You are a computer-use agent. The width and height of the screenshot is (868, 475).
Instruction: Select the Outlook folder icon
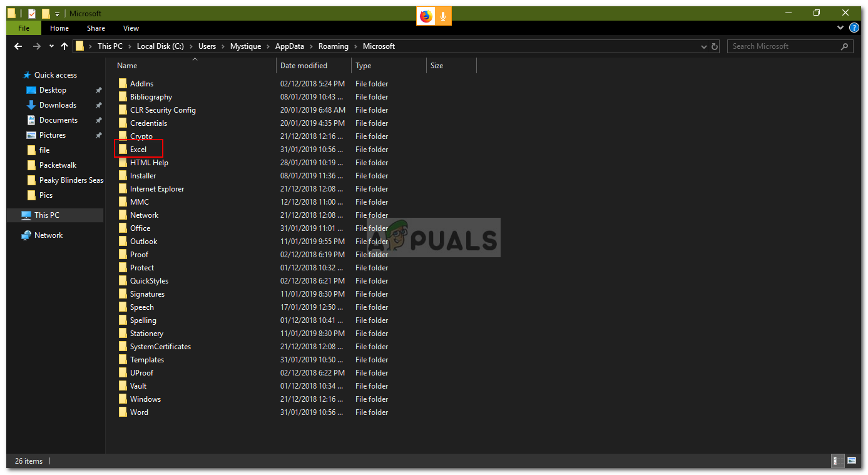[123, 242]
